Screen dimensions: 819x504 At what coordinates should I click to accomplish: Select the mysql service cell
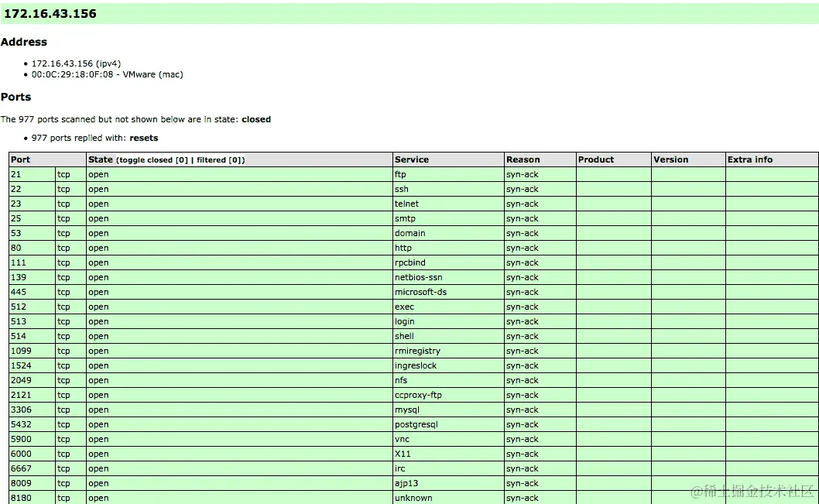(x=447, y=410)
